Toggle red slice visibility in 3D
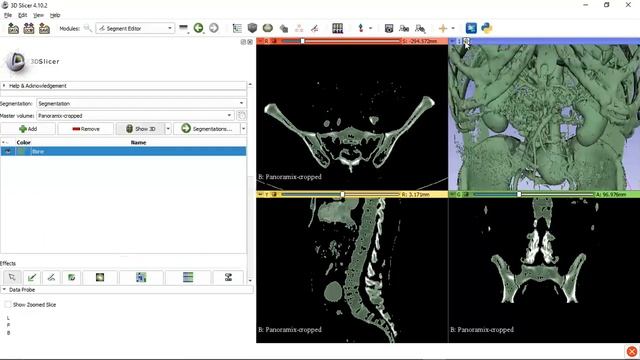 click(274, 41)
